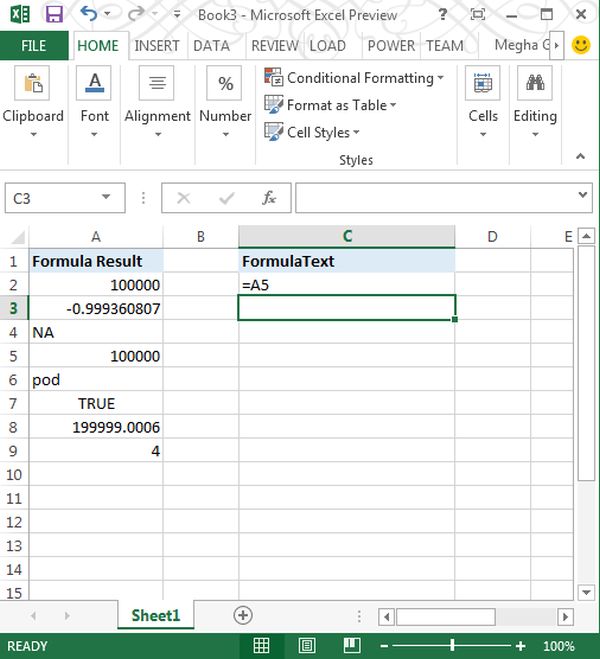600x659 pixels.
Task: Expand the Alignment group
Action: 157,102
